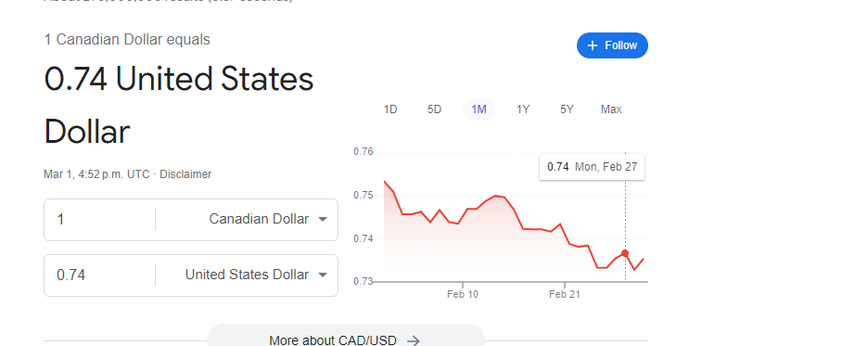The image size is (868, 346).
Task: Click the Feb 10 date marker on chart
Action: 463,294
